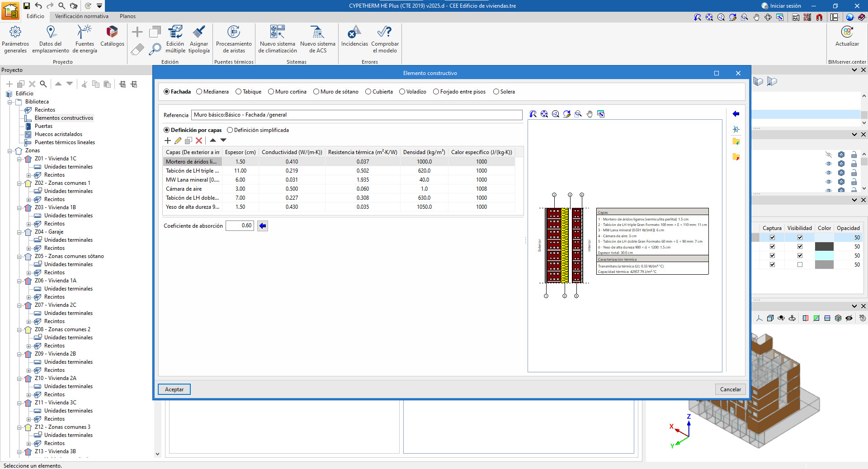This screenshot has height=469, width=868.
Task: Run Comprobar el modelo check
Action: [385, 39]
